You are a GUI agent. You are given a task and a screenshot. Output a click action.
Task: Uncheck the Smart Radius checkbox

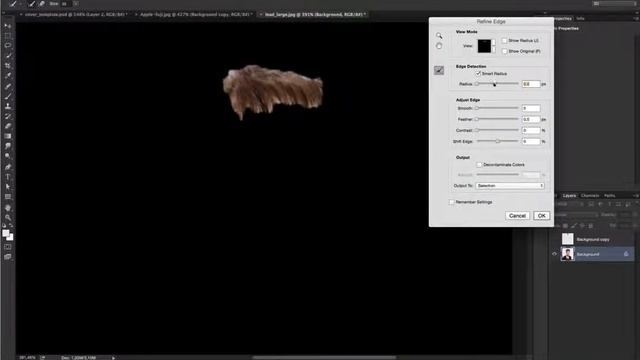[478, 73]
